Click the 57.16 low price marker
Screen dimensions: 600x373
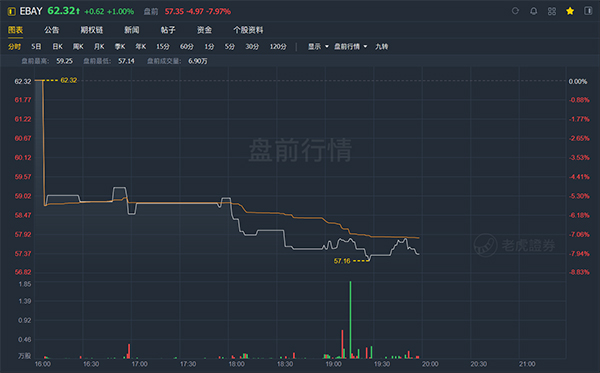(342, 261)
